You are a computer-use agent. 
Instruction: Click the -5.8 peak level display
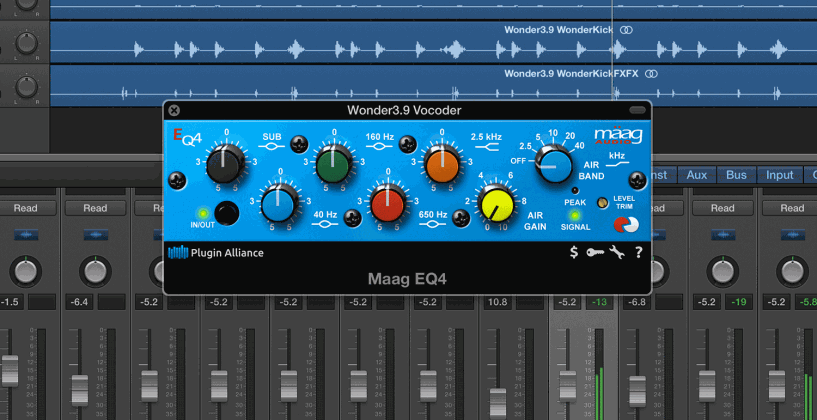806,302
